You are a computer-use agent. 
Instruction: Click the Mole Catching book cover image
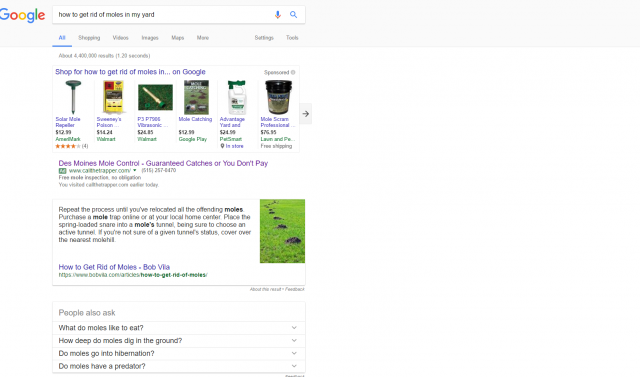point(196,98)
